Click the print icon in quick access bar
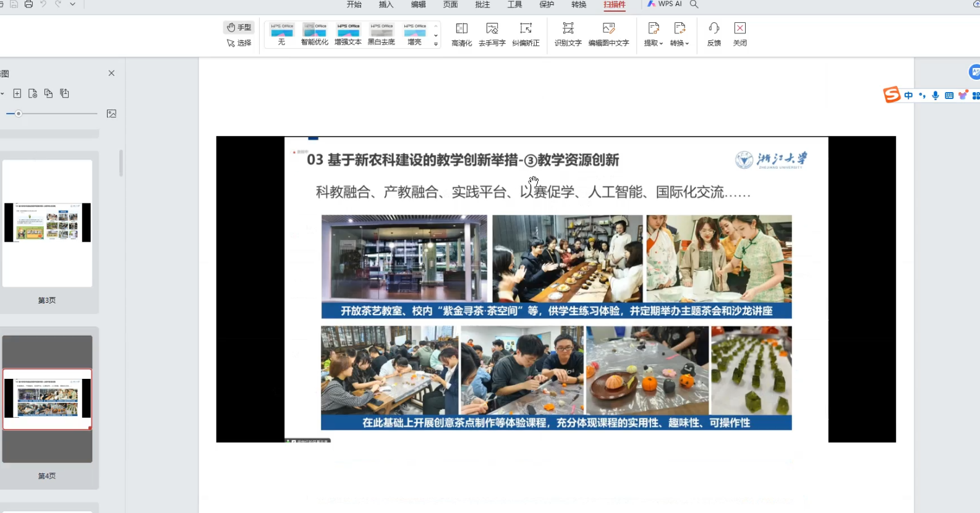 point(28,4)
